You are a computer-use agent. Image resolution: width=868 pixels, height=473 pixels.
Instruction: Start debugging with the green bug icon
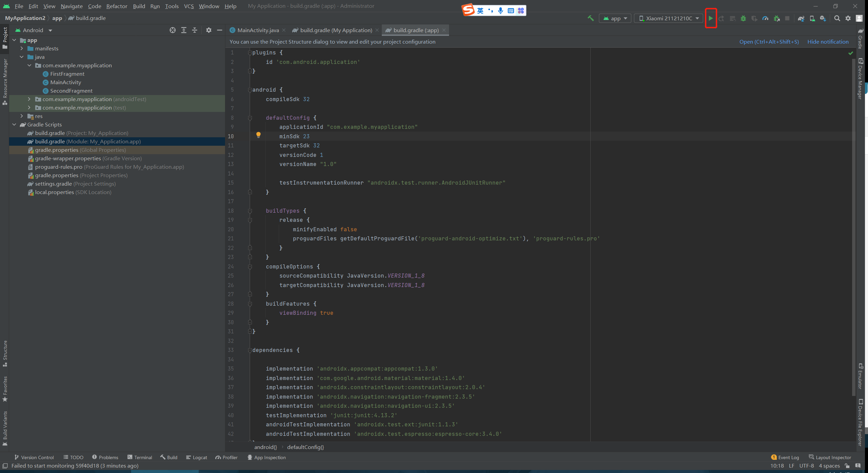pyautogui.click(x=743, y=18)
